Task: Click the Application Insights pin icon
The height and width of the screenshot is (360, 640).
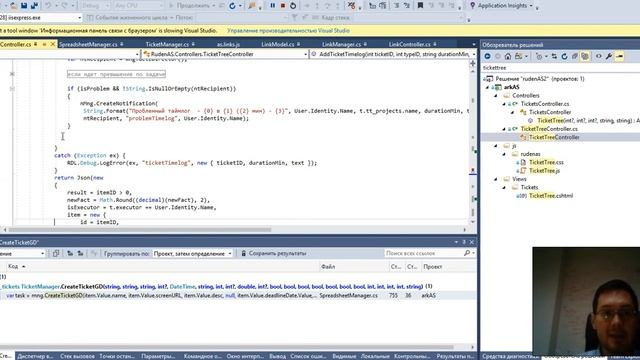Action: tap(473, 6)
